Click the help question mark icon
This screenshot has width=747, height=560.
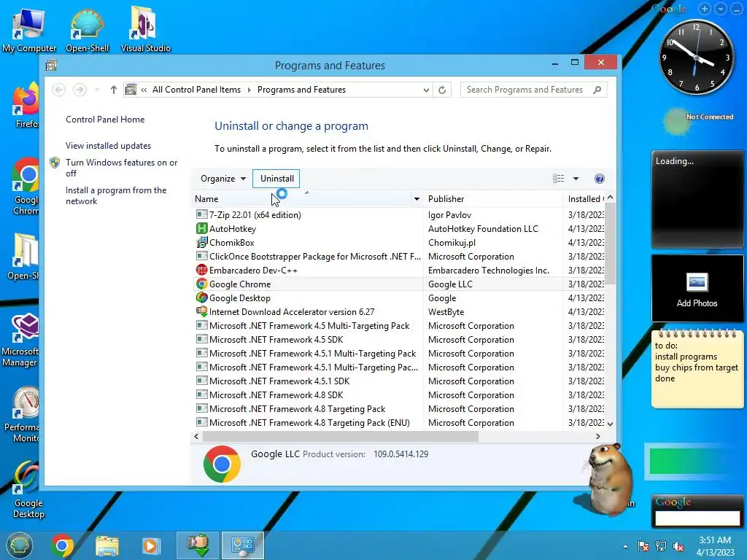[x=600, y=179]
